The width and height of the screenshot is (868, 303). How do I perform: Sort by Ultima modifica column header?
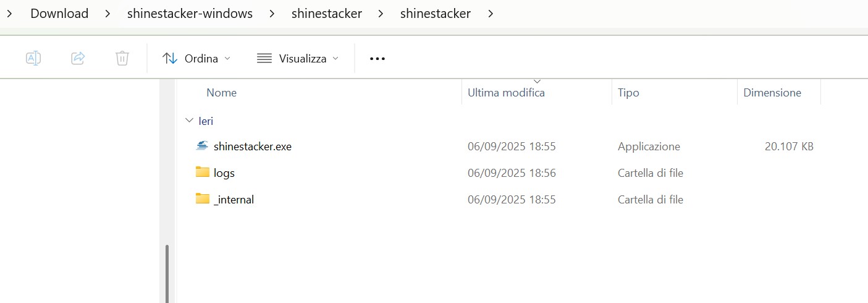506,93
